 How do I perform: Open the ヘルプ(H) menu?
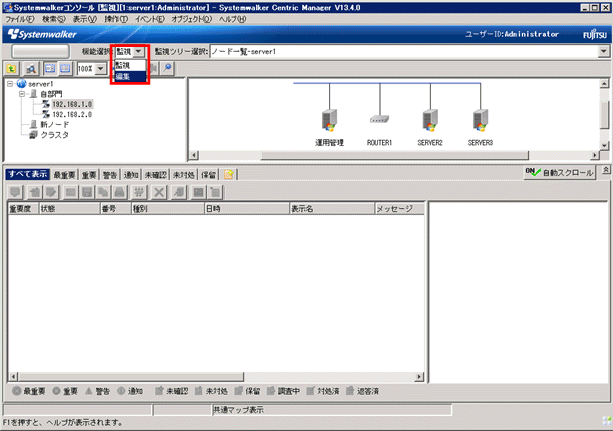(x=232, y=19)
